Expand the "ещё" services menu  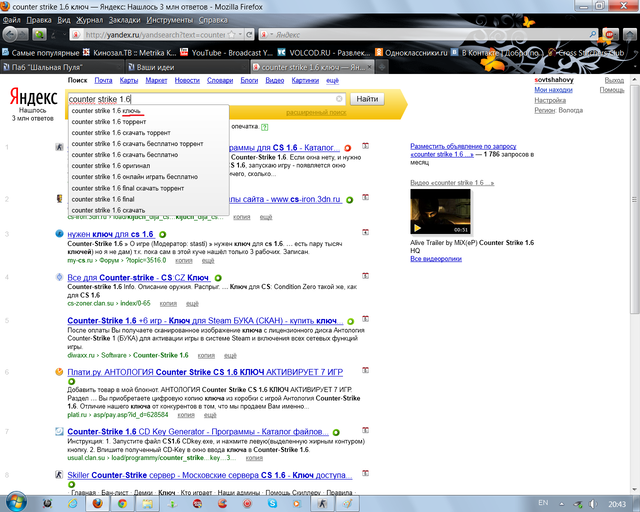click(332, 80)
